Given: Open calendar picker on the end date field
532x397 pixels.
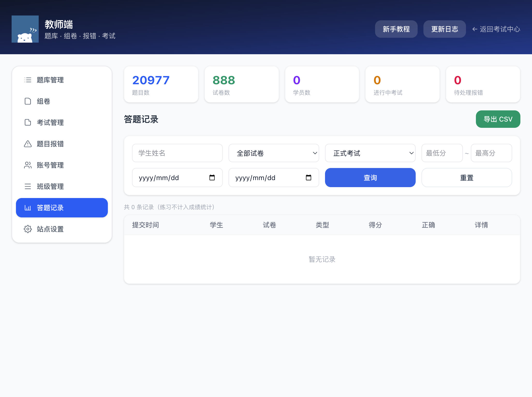Looking at the screenshot, I should 309,177.
